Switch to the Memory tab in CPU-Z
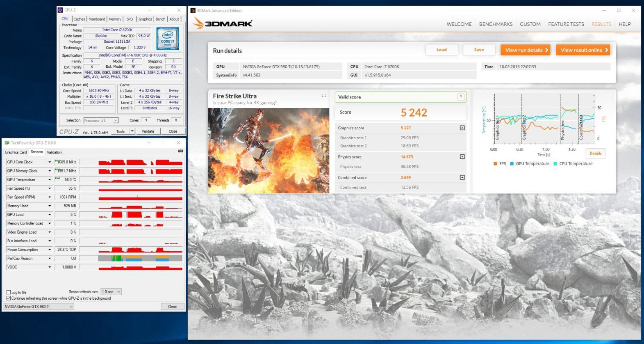The width and height of the screenshot is (644, 344). coord(115,19)
